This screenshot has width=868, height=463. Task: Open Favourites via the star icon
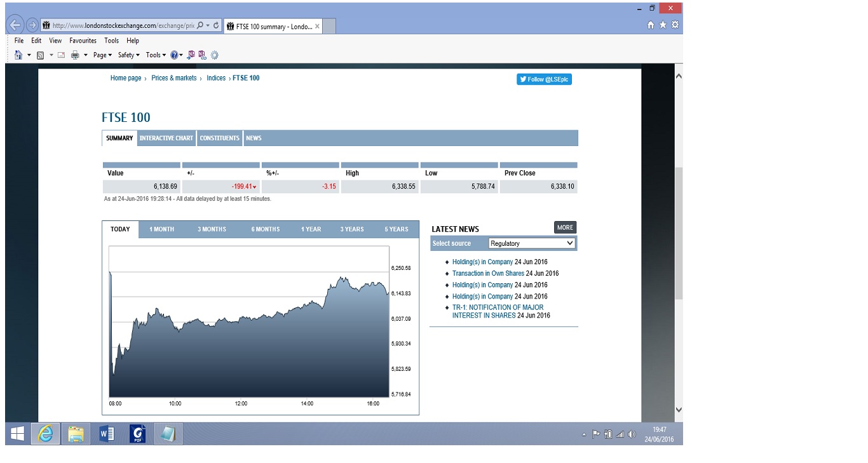pyautogui.click(x=663, y=25)
